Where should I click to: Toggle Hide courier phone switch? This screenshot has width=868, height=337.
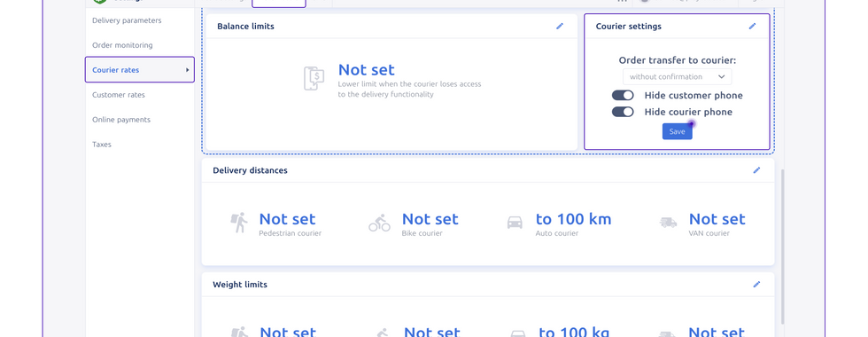click(x=623, y=112)
